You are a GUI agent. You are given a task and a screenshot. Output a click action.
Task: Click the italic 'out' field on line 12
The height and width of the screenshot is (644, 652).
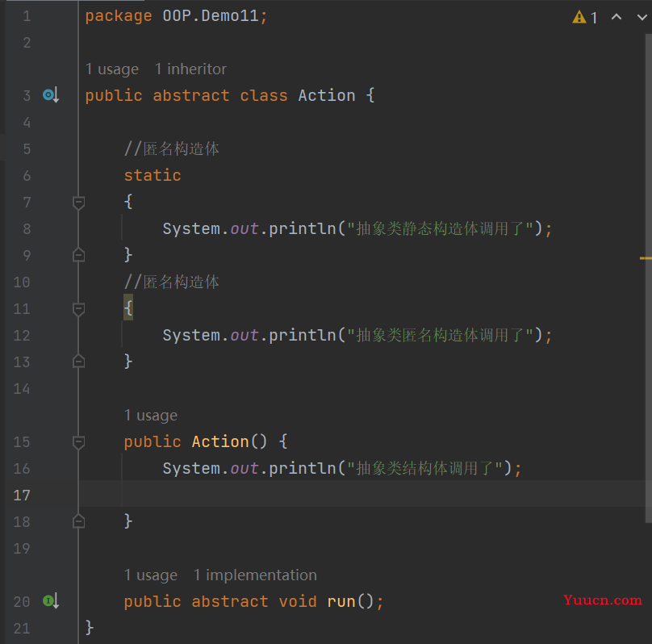tap(245, 335)
